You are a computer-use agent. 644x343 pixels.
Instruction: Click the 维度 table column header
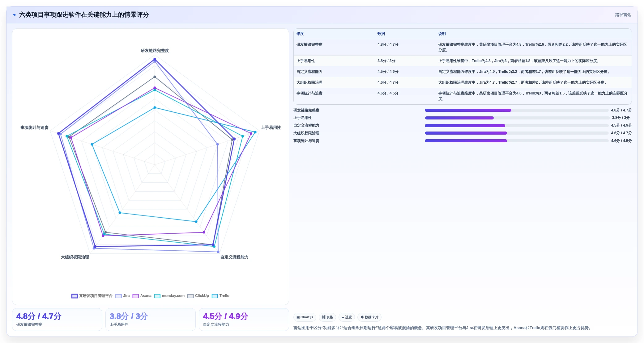300,34
